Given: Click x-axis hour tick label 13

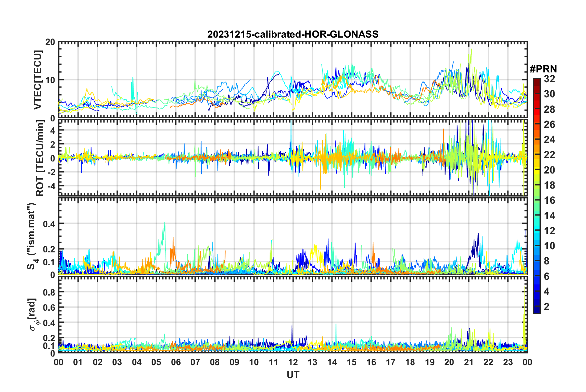Looking at the screenshot, I should click(312, 362).
